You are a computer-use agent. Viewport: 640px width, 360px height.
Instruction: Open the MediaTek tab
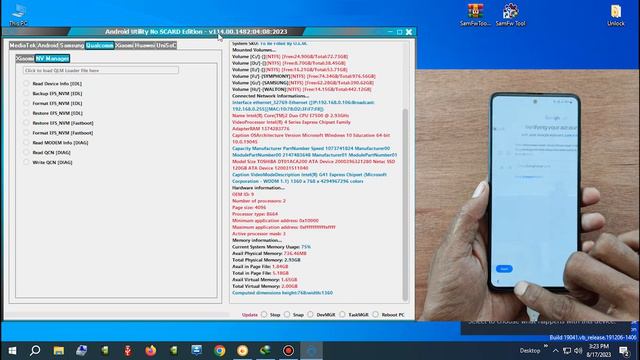pyautogui.click(x=23, y=45)
